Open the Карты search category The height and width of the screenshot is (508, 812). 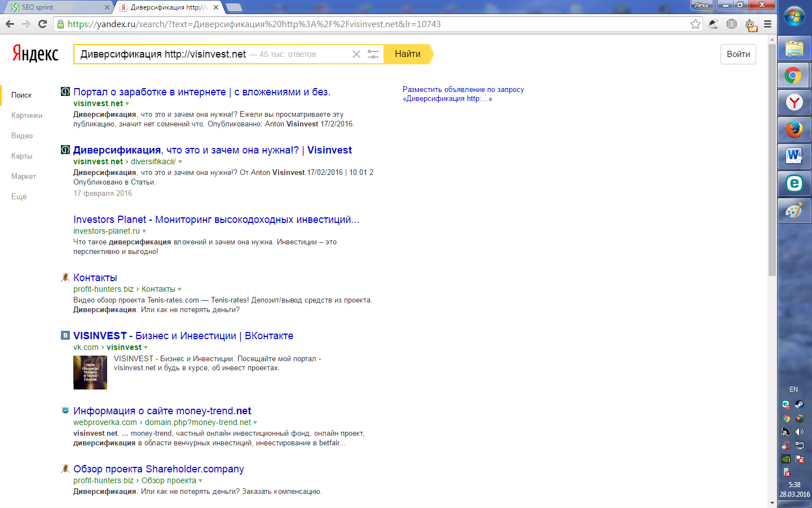21,156
